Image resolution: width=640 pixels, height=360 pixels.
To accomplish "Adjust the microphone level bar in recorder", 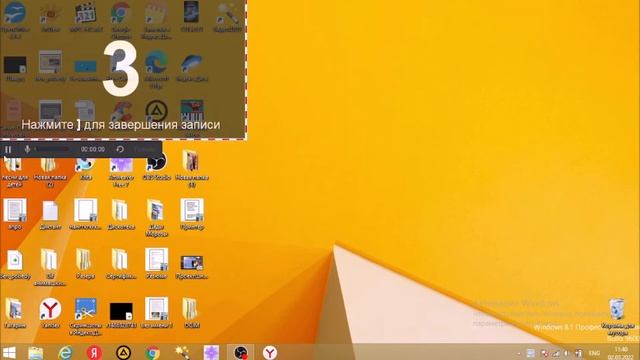I will pos(52,149).
